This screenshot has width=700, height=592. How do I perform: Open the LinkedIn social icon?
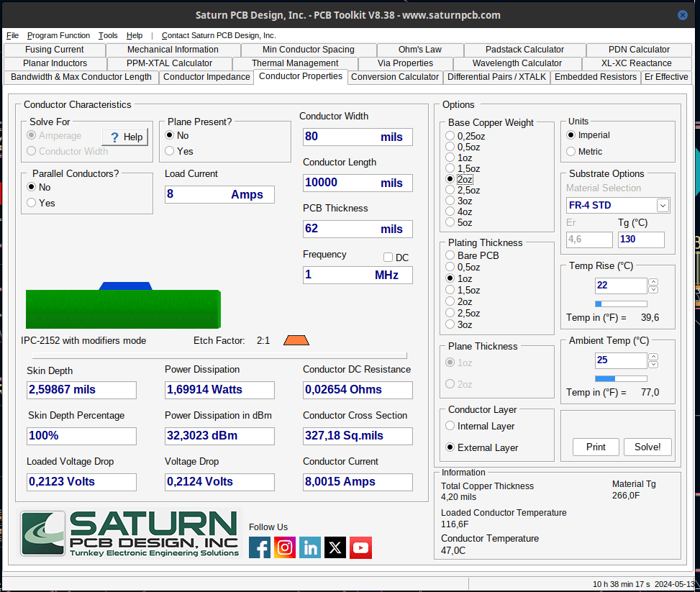click(310, 547)
